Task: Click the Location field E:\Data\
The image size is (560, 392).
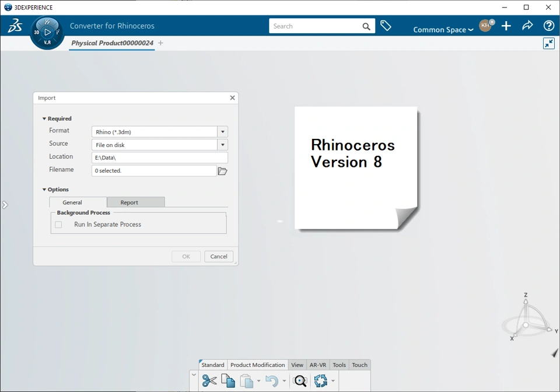Action: (160, 157)
